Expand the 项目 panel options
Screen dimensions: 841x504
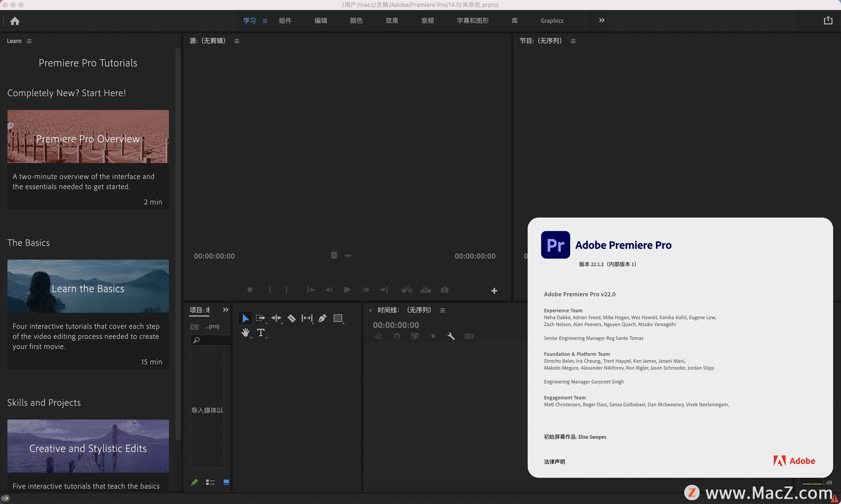point(226,309)
